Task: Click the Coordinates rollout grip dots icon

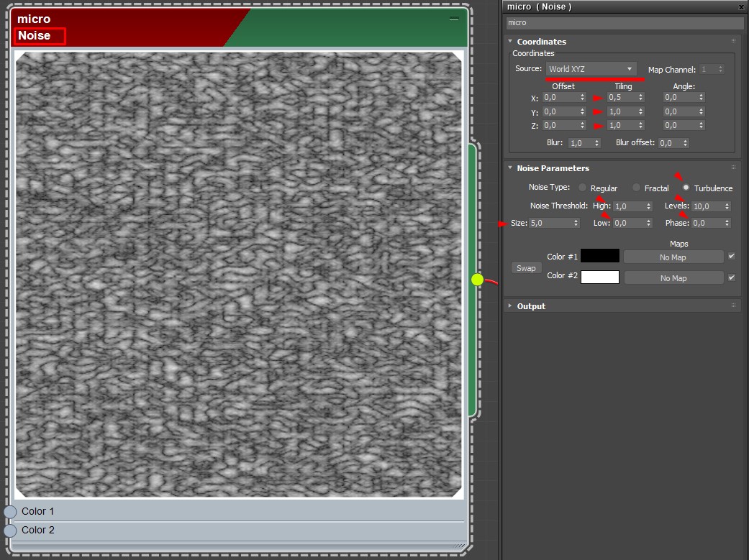Action: pos(733,41)
